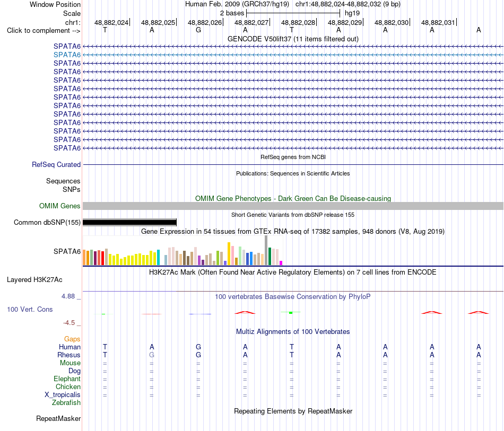Select the Chicken species label
This screenshot has width=504, height=431.
click(68, 386)
